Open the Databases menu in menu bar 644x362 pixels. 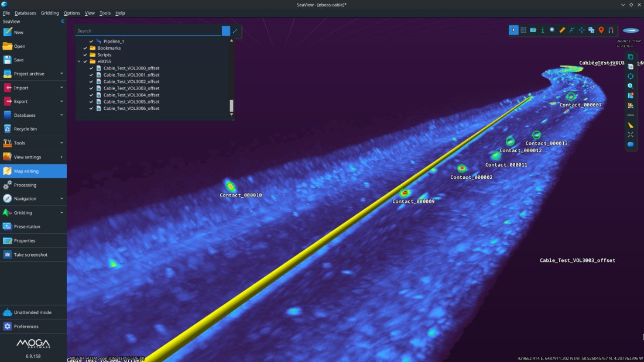[25, 13]
